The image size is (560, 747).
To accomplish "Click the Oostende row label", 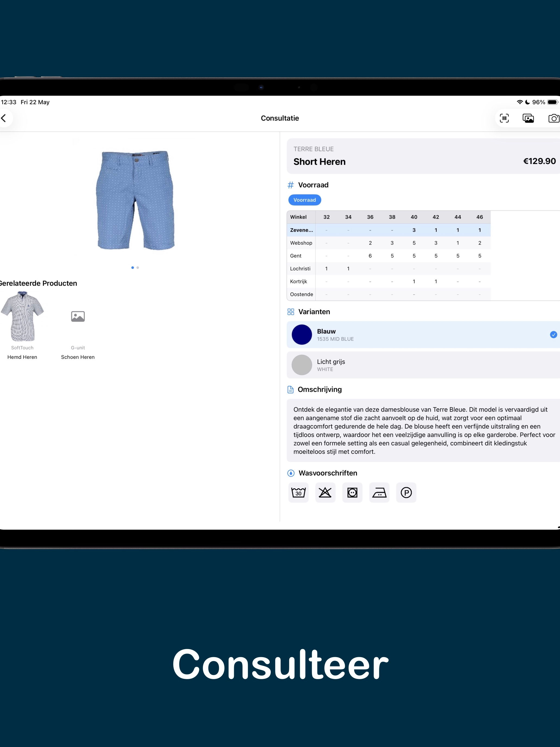I will tap(301, 294).
